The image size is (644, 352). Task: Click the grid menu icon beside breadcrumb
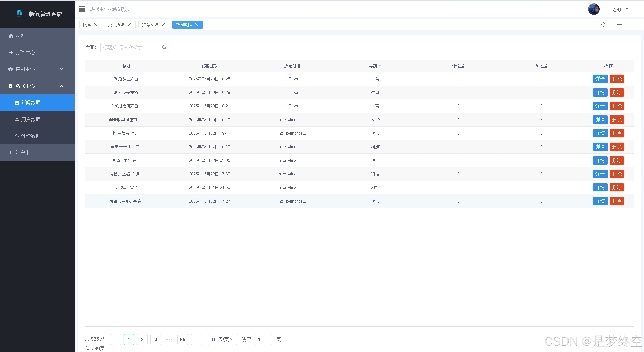pos(82,9)
